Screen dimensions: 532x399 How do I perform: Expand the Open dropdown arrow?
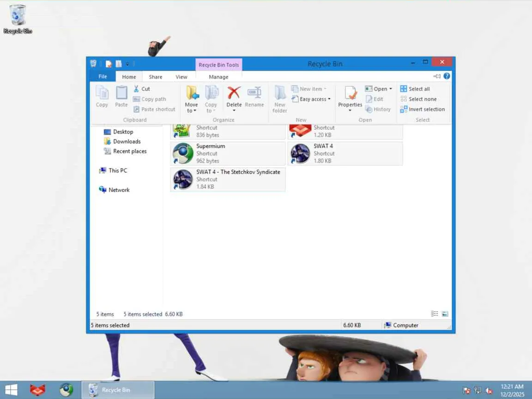point(391,89)
